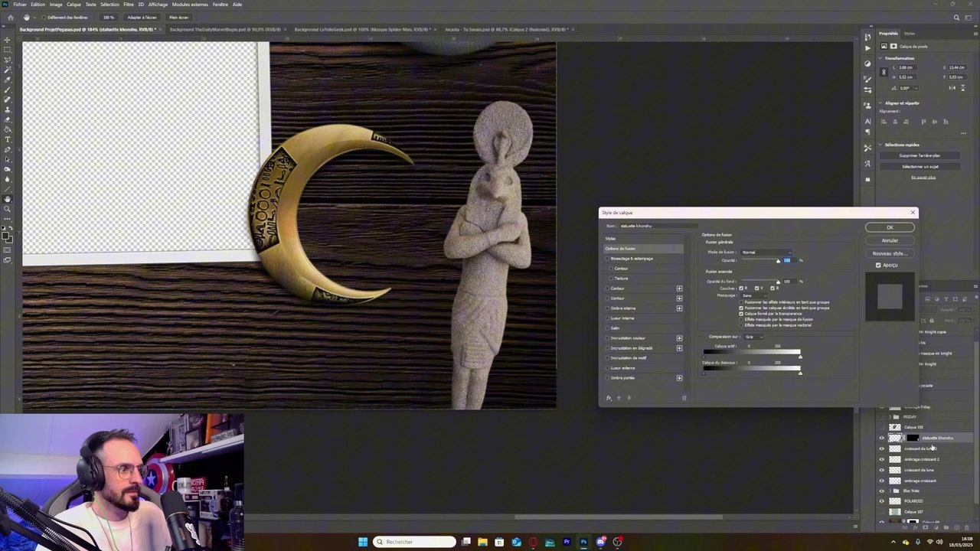This screenshot has width=980, height=551.
Task: Adjust the Opacité slider handle
Action: pyautogui.click(x=778, y=262)
